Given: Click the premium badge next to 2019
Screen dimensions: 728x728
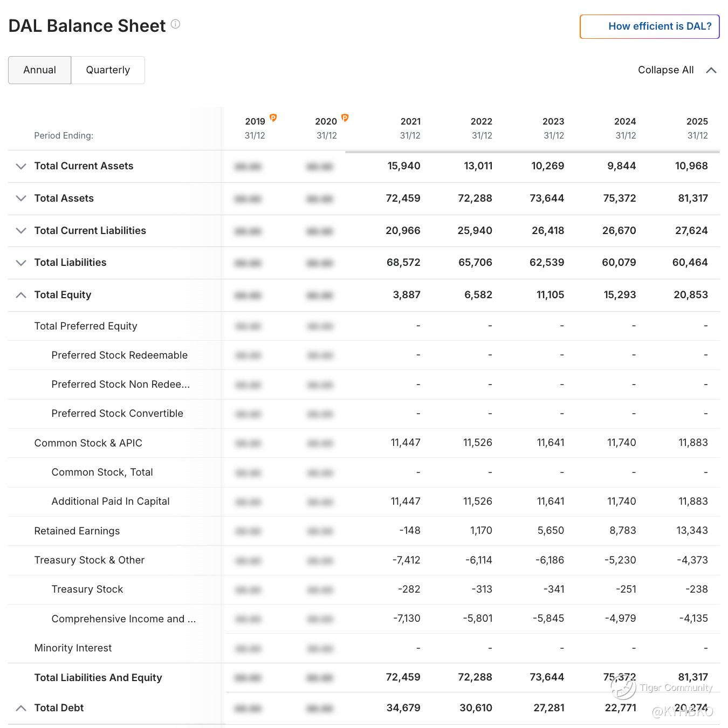Looking at the screenshot, I should click(273, 118).
